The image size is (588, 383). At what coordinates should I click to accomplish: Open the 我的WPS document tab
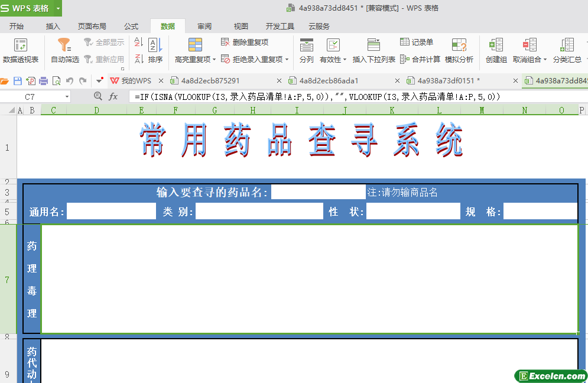(131, 80)
